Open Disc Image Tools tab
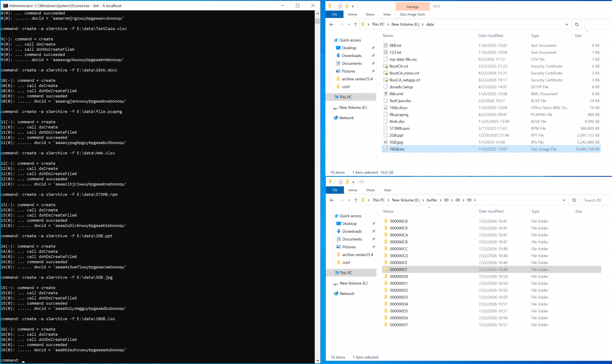 [413, 14]
